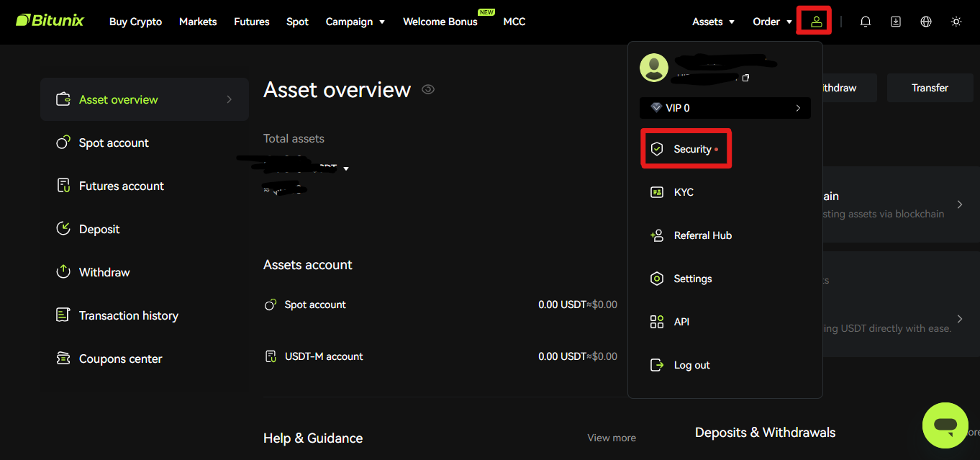Screen dimensions: 980x460
Task: Click the Security shield icon
Action: 656,149
